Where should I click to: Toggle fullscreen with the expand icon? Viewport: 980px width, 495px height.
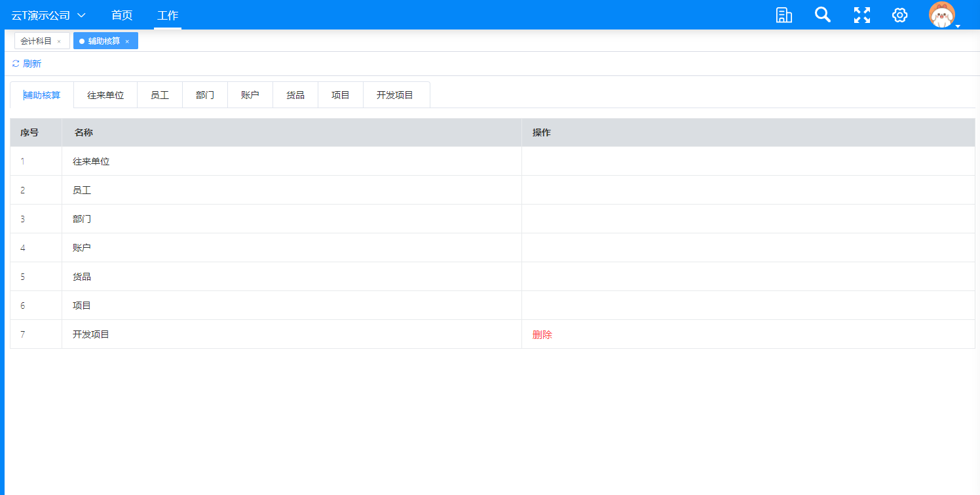[862, 15]
